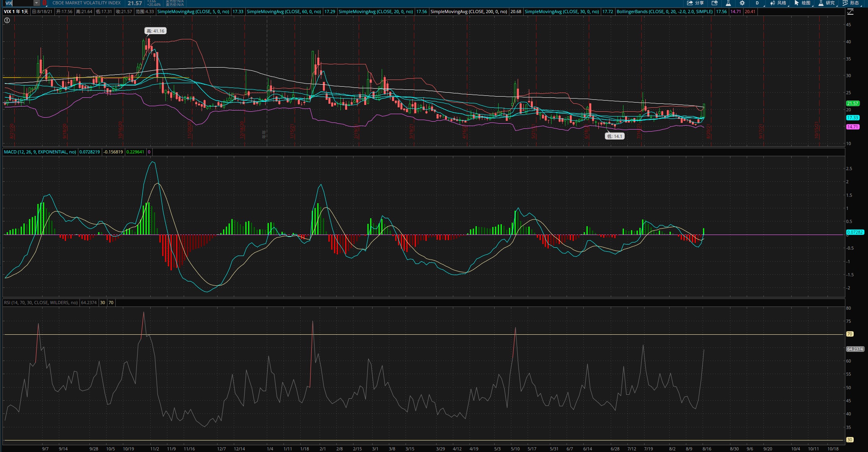Click the 收:21.57 close value
868x452 pixels.
[x=124, y=12]
